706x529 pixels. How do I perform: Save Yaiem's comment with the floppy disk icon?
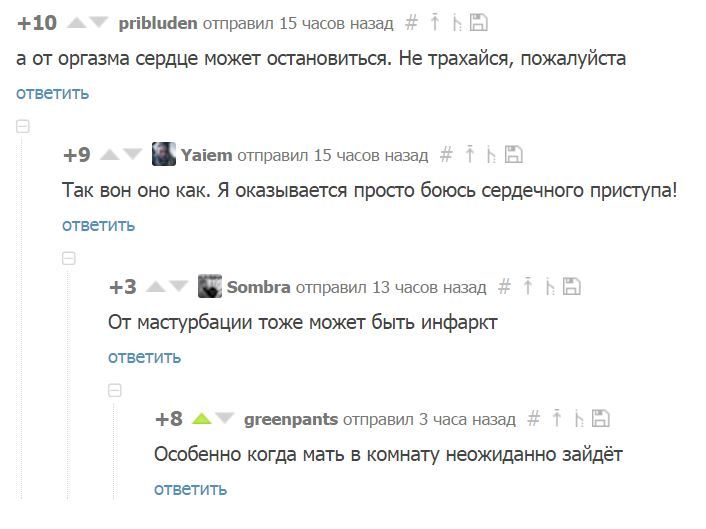coord(514,155)
